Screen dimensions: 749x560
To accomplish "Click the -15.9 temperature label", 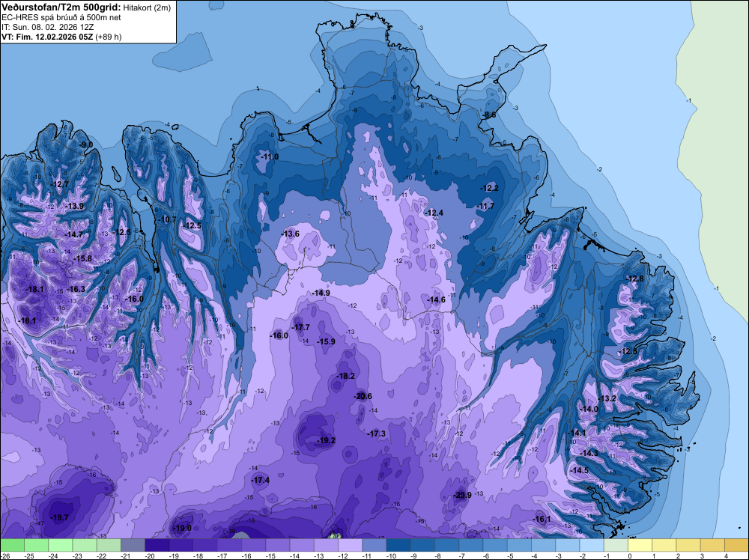I will click(x=327, y=341).
